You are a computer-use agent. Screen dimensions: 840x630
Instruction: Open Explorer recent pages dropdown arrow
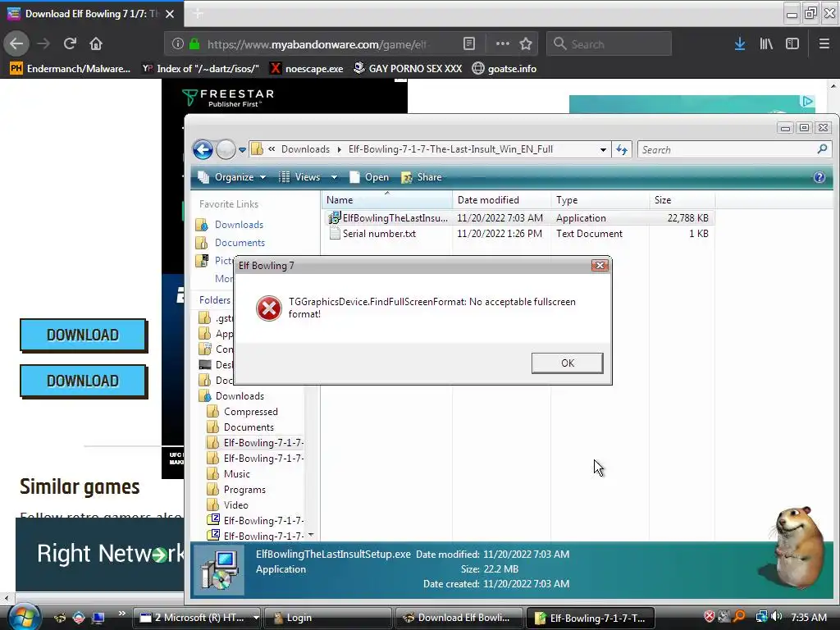(x=242, y=150)
